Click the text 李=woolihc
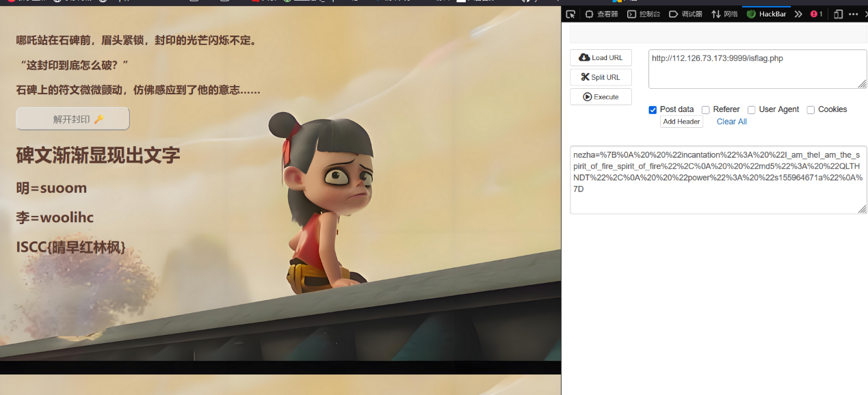868x395 pixels. 55,218
